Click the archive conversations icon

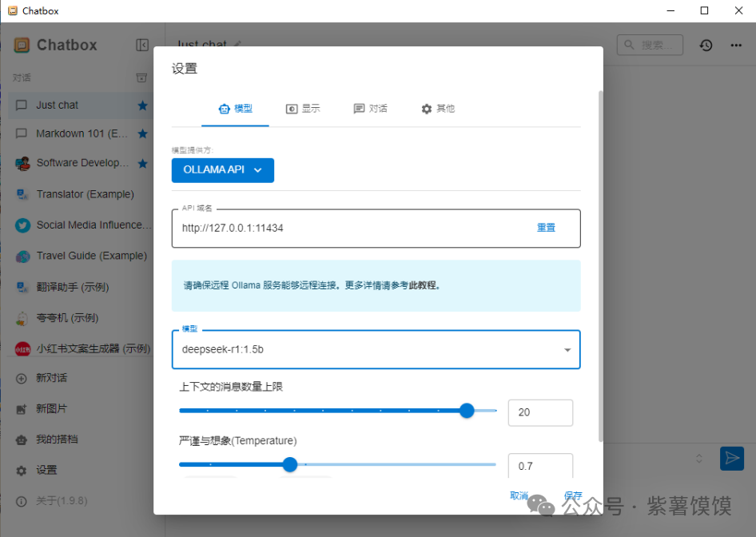click(x=141, y=78)
